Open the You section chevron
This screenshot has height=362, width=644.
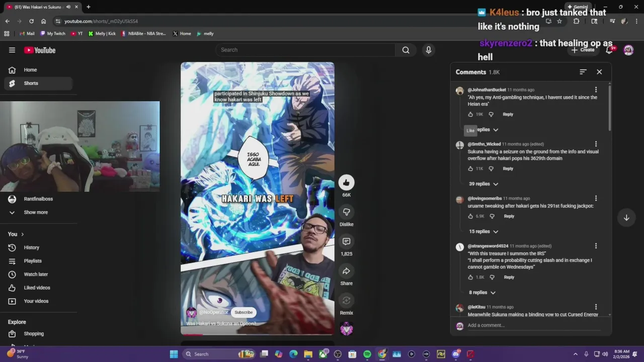click(x=22, y=234)
